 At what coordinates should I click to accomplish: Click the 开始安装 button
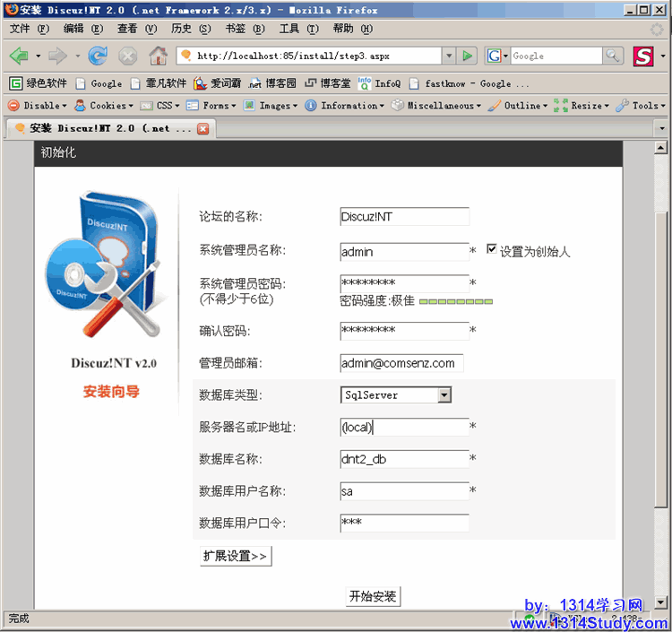[373, 596]
